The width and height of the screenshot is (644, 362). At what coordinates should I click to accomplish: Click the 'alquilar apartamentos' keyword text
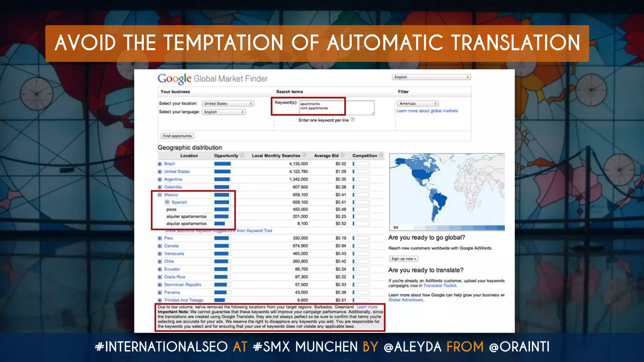186,224
